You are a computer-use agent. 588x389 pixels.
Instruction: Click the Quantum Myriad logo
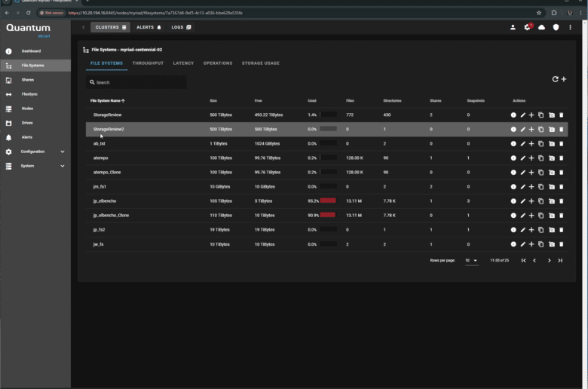pyautogui.click(x=29, y=30)
